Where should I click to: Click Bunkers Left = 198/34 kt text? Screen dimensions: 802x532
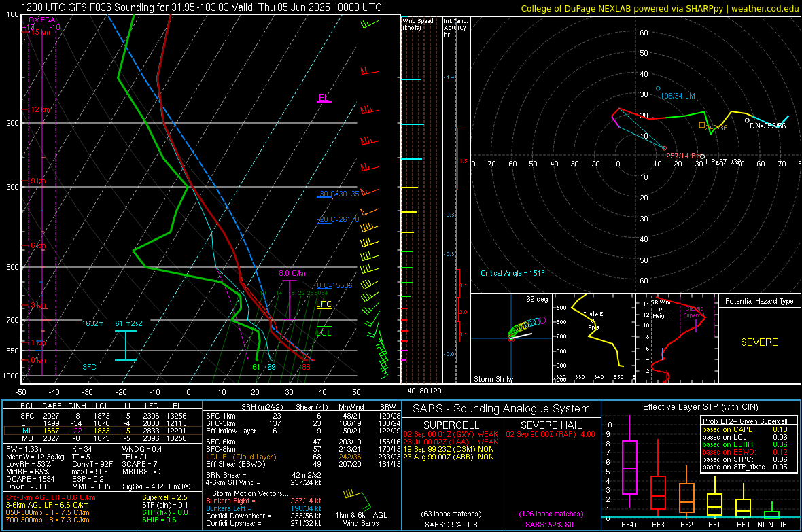(264, 508)
